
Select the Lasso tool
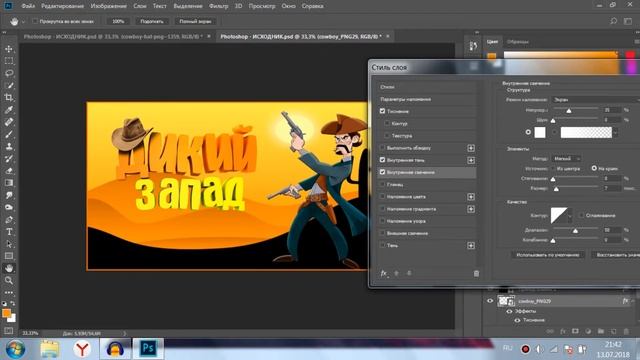(x=9, y=73)
